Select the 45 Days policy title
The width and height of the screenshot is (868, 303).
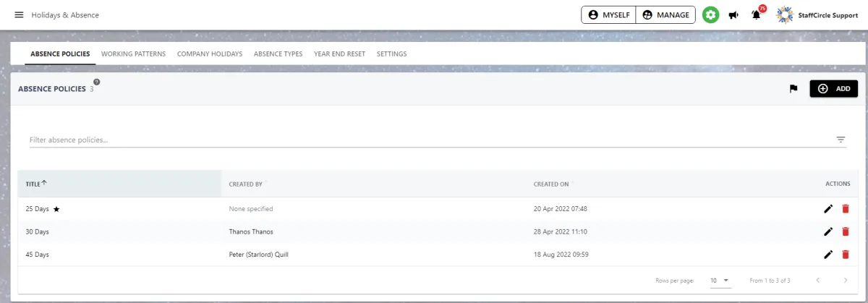[37, 255]
